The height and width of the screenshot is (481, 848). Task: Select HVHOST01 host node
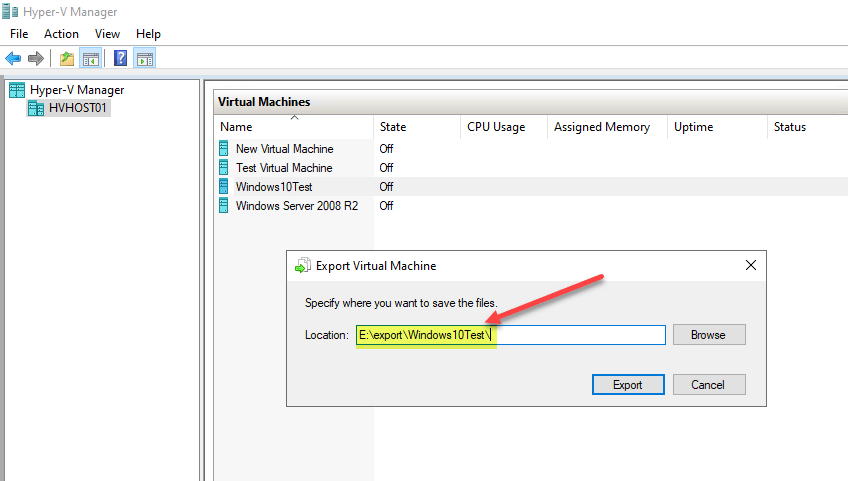[x=77, y=108]
